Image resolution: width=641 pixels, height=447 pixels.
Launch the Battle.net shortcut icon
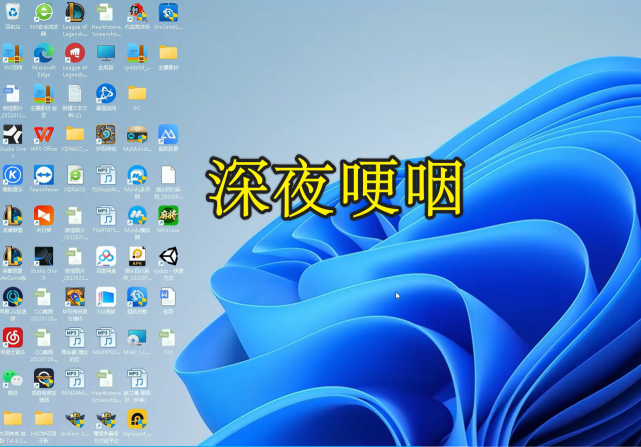click(106, 94)
